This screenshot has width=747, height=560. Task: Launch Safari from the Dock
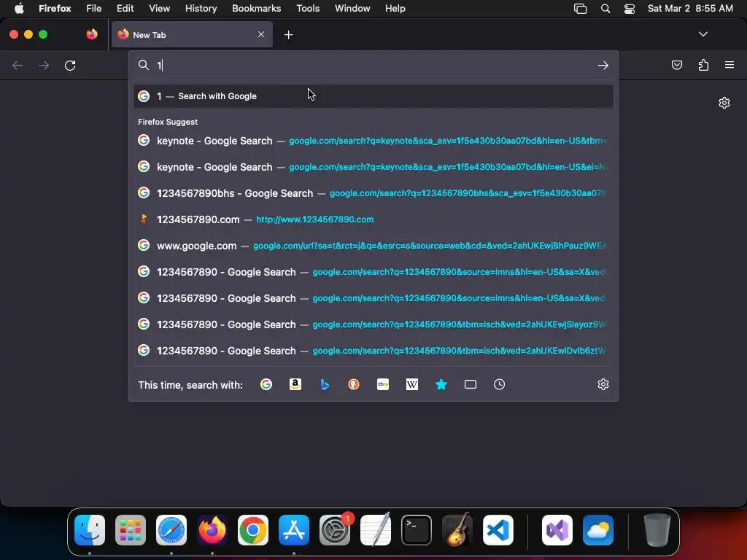171,530
